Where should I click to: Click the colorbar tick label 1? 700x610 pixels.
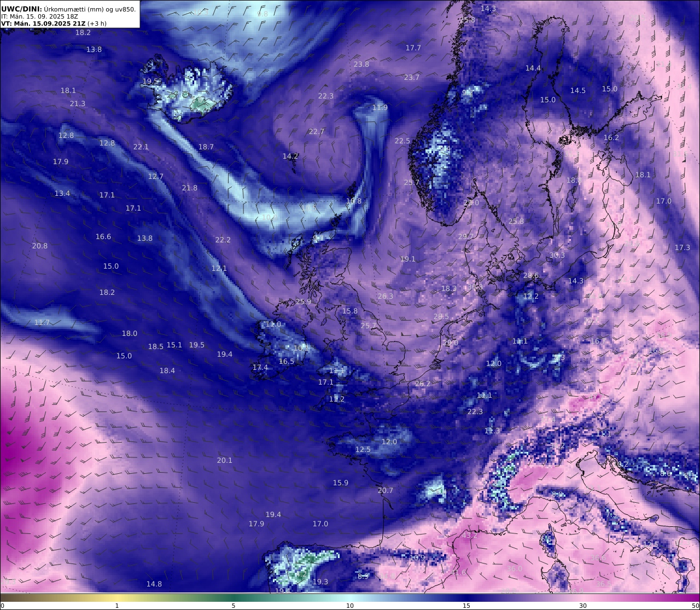point(116,606)
